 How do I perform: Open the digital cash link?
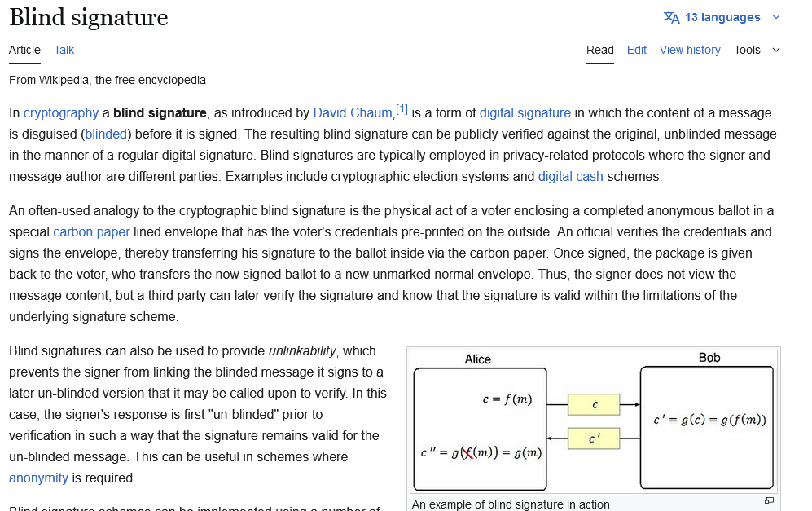click(x=571, y=177)
